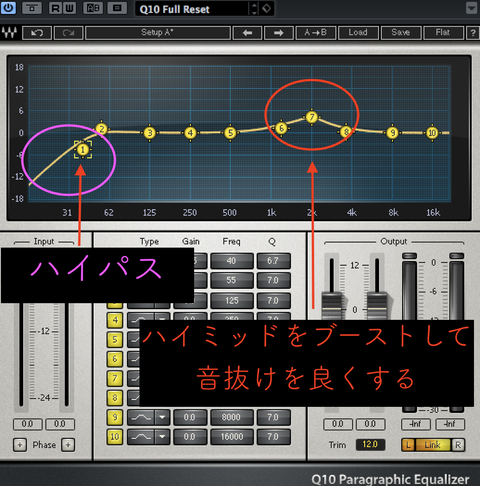The height and width of the screenshot is (486, 480).
Task: Click the diamond preset management icon
Action: coord(267,8)
